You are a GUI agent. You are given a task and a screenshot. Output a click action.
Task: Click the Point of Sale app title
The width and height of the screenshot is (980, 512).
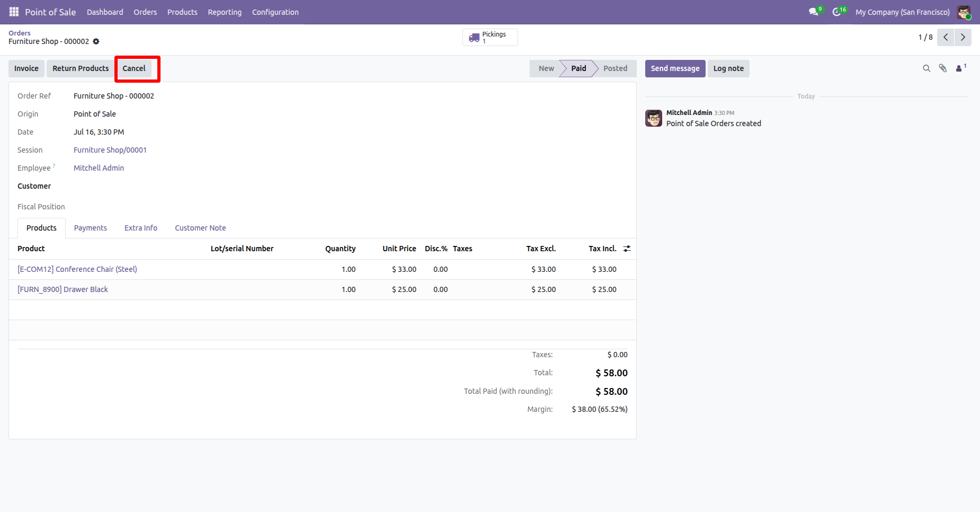[x=50, y=12]
